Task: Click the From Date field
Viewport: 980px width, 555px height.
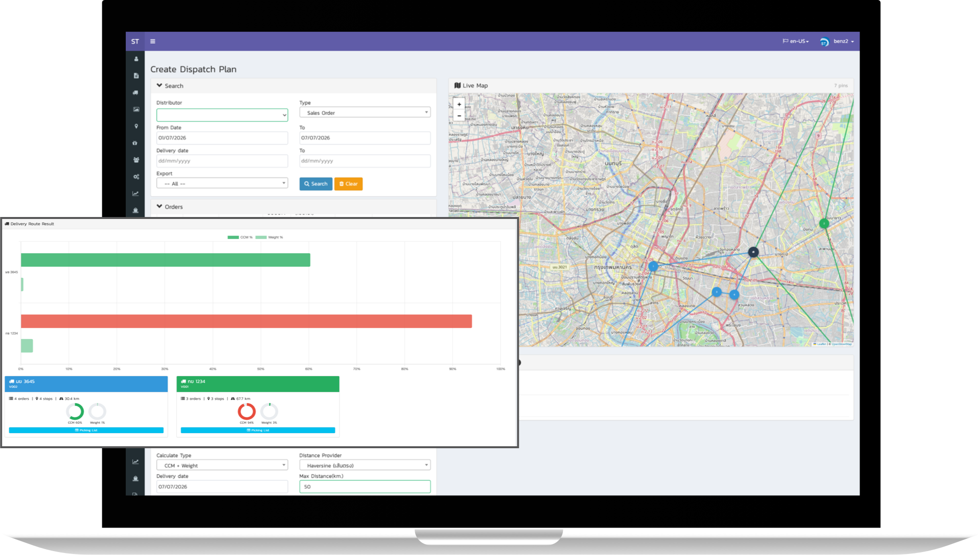Action: 222,138
